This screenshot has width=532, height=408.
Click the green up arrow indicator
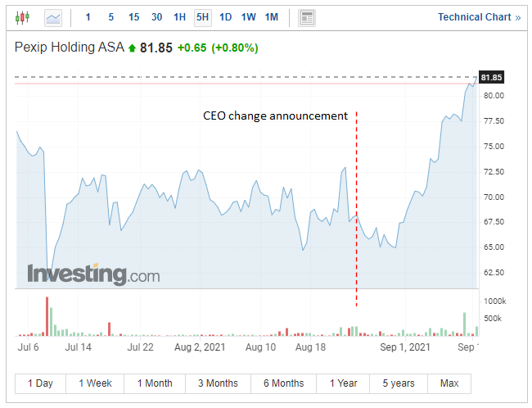point(132,48)
